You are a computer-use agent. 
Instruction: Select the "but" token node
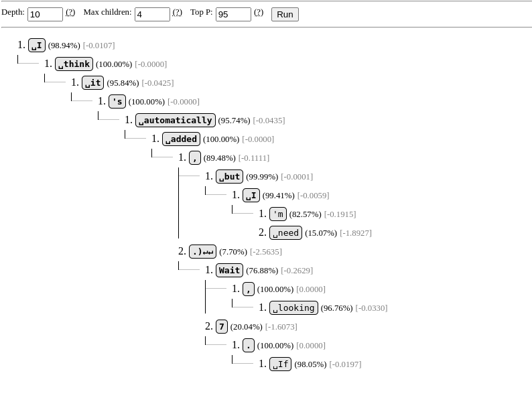[229, 177]
